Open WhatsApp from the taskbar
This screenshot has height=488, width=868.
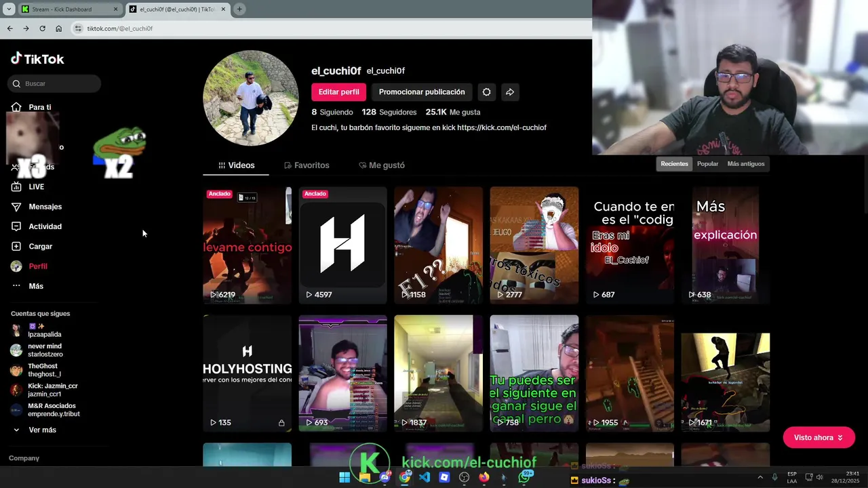point(524,477)
